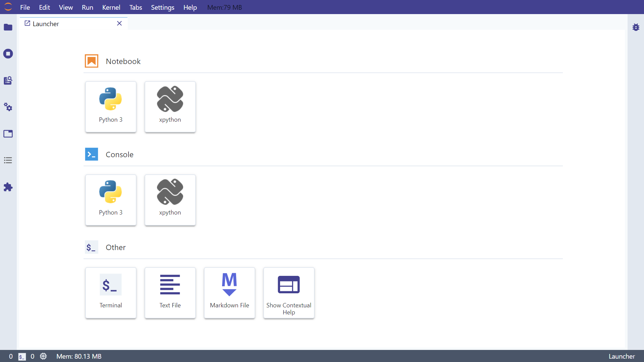Open the Extension Manager puzzle icon
Screen dimensions: 644x362
point(8,187)
